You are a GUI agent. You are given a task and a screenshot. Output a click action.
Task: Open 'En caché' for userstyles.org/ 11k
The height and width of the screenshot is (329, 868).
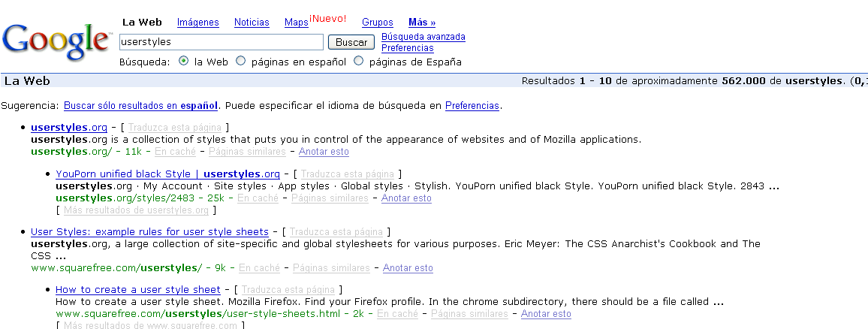(x=174, y=151)
